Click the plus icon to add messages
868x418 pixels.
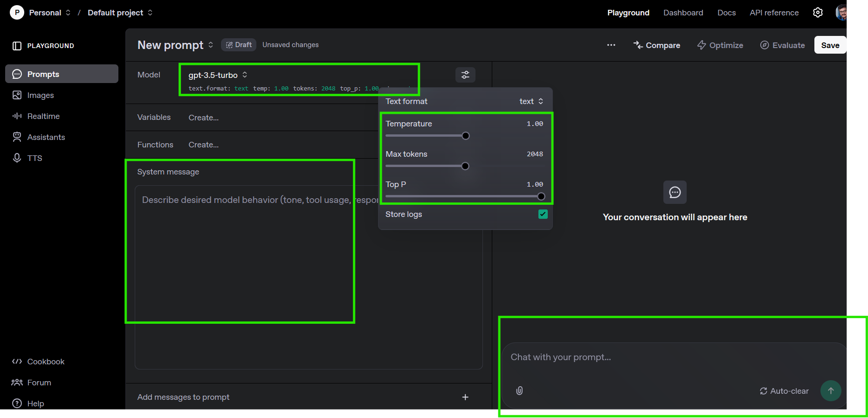[465, 397]
